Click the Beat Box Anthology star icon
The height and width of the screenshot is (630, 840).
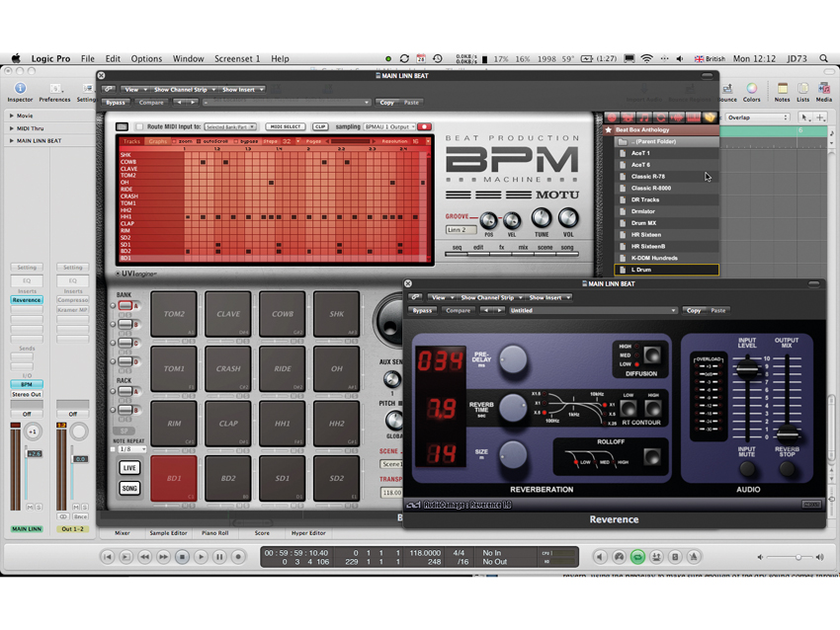609,129
